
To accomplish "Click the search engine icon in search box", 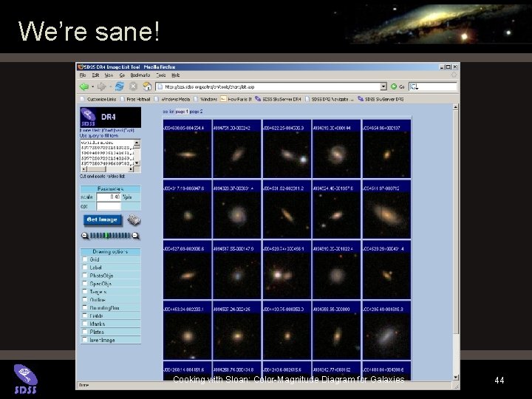I will click(415, 86).
